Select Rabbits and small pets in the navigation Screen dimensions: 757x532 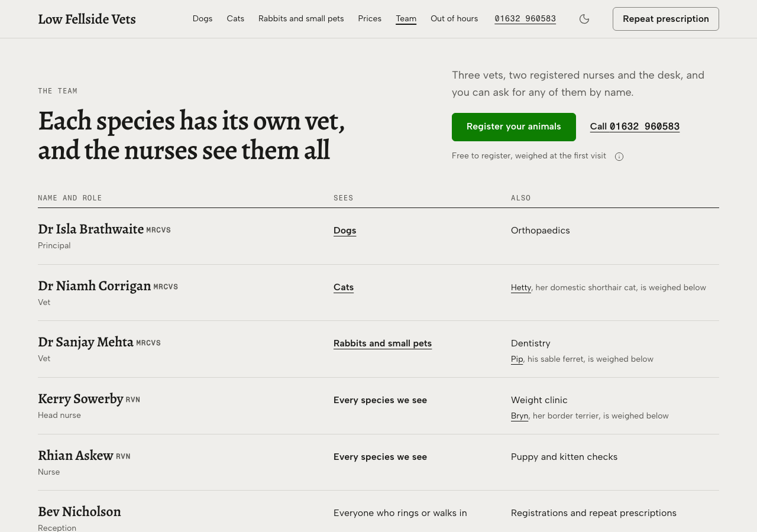[301, 19]
